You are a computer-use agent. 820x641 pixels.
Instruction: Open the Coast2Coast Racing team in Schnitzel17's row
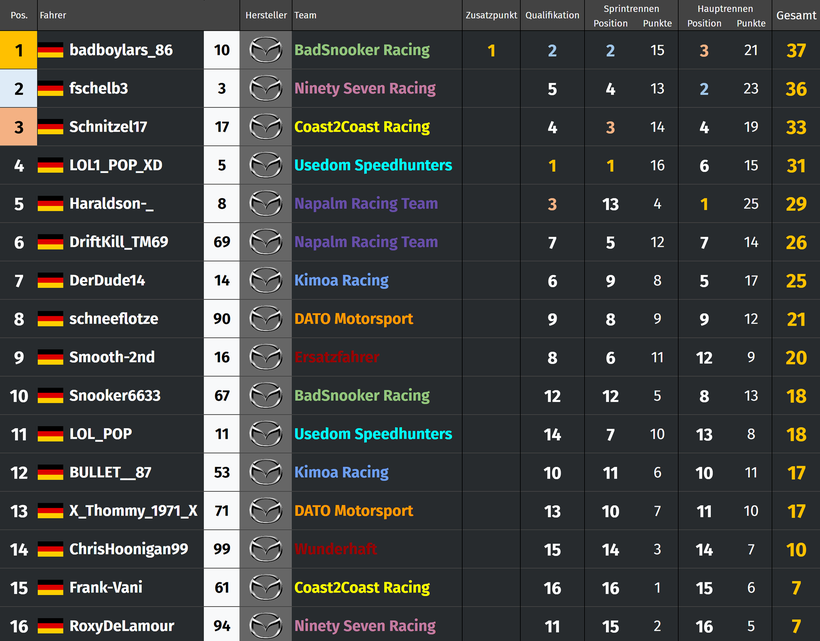[x=362, y=127]
